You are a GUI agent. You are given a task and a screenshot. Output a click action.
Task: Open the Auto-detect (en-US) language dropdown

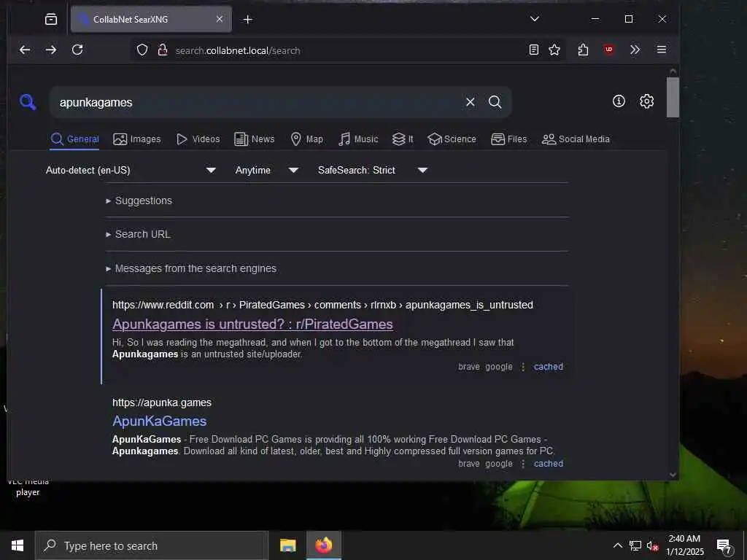pyautogui.click(x=131, y=170)
